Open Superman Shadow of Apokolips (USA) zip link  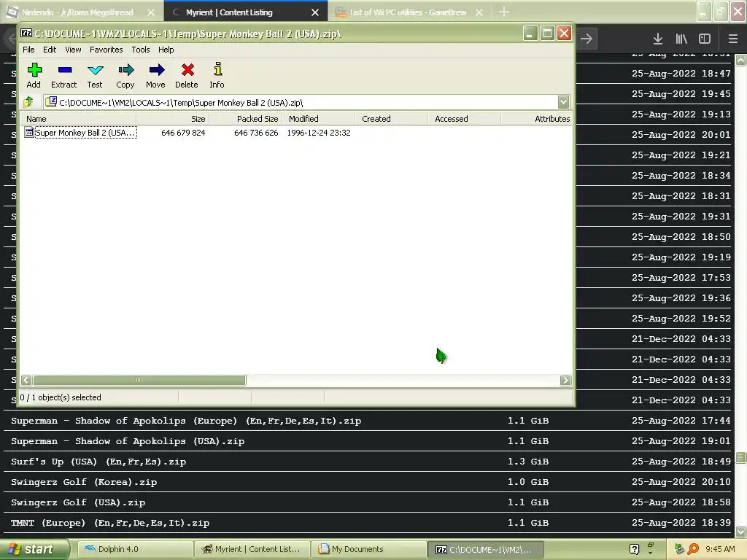point(128,441)
